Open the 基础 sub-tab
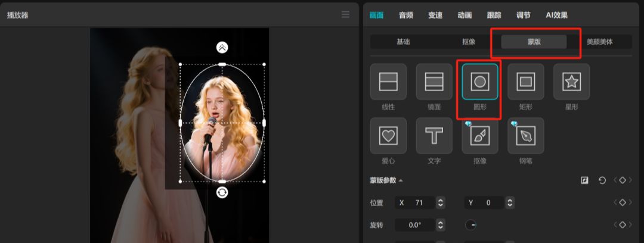644x243 pixels. [x=403, y=42]
